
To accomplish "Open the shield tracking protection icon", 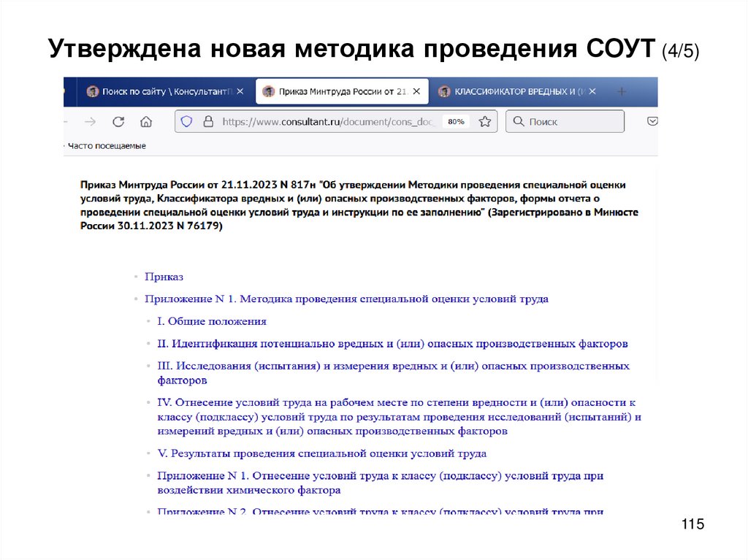I will point(186,122).
